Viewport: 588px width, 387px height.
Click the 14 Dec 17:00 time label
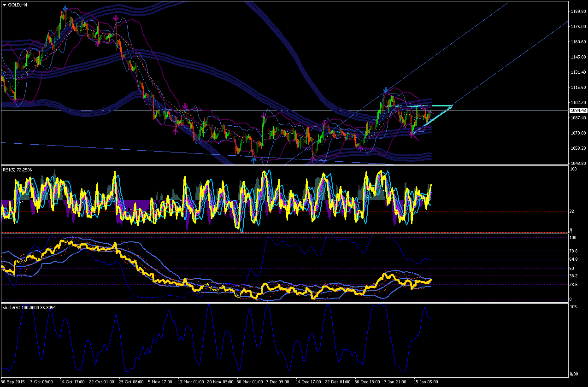(x=308, y=382)
